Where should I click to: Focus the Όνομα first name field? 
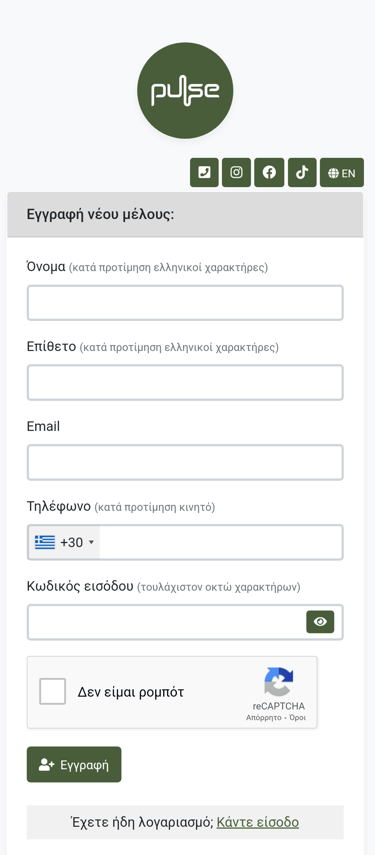185,303
